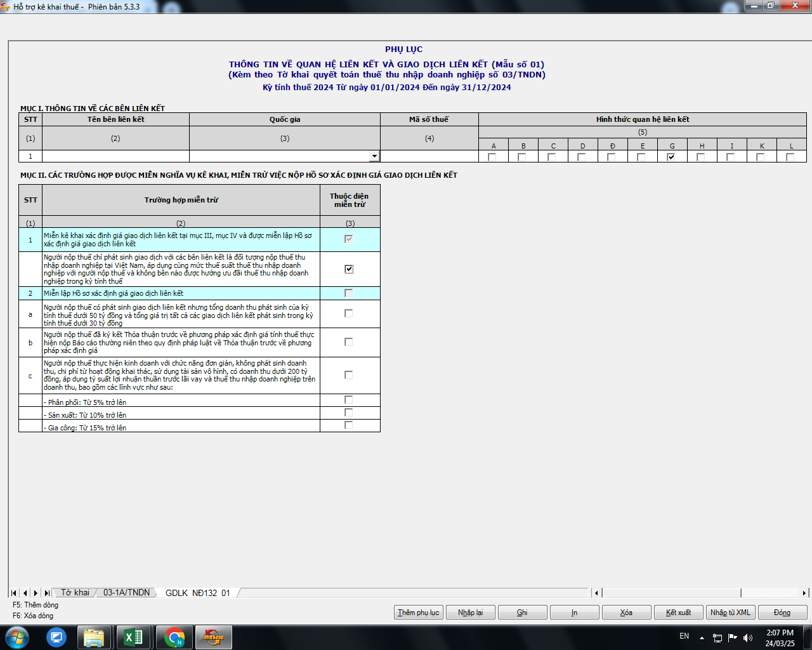
Task: Uncheck relationship type G checkbox
Action: click(x=671, y=157)
